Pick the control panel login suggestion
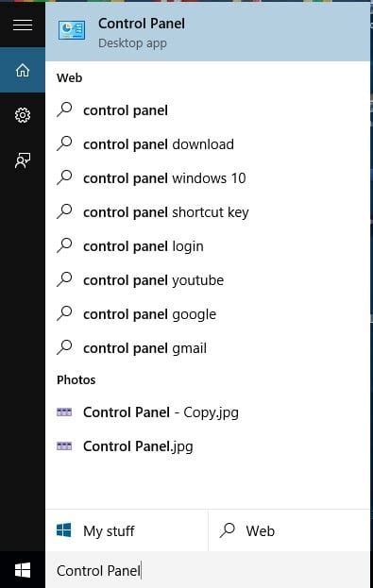This screenshot has width=373, height=588. (208, 246)
